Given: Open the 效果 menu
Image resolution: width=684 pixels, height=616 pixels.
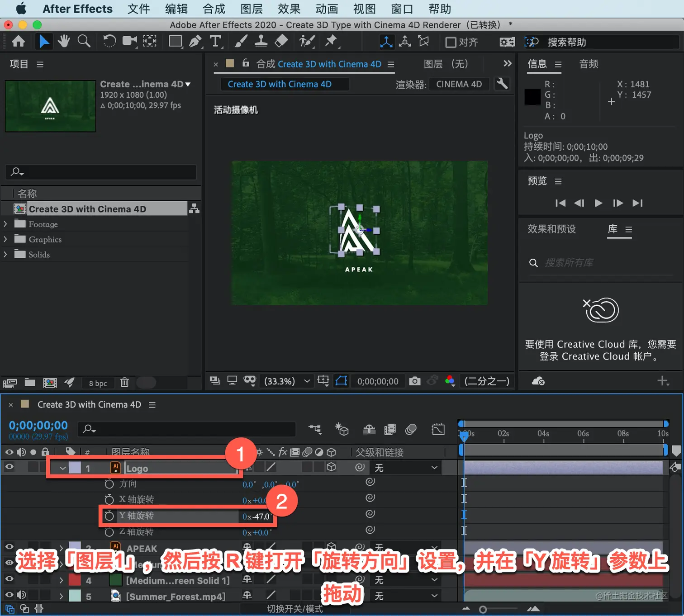Looking at the screenshot, I should (289, 9).
